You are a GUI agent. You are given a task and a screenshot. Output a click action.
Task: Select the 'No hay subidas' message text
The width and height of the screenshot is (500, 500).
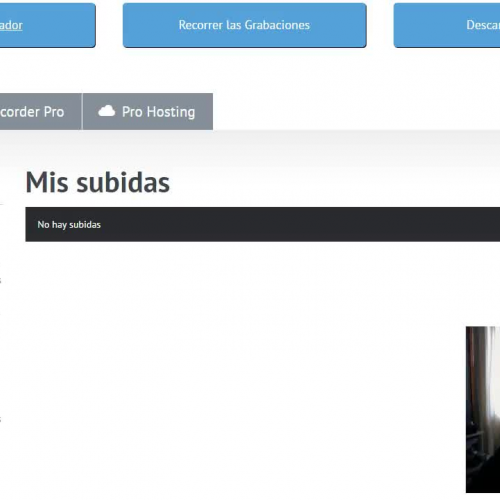[69, 225]
